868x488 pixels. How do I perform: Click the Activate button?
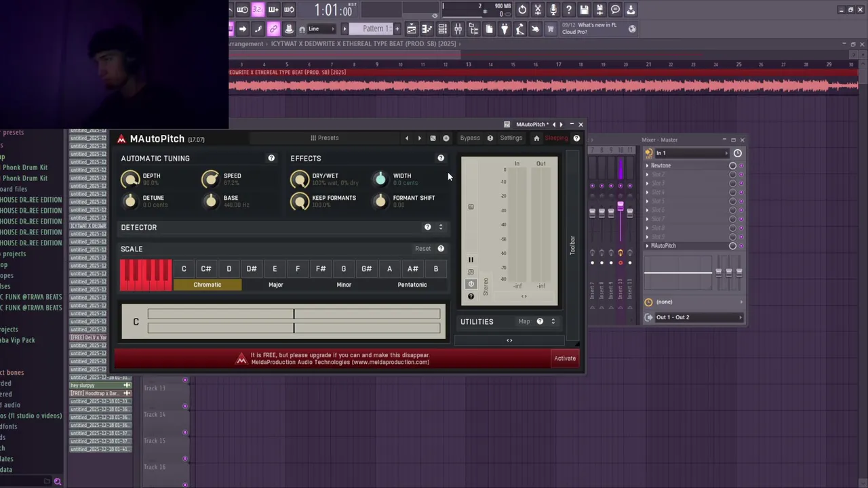(565, 359)
